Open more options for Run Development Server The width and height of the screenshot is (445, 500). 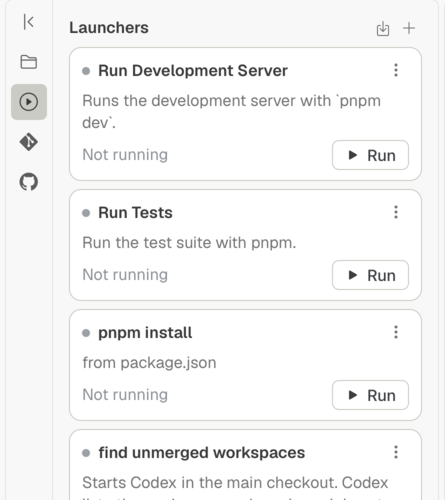396,70
